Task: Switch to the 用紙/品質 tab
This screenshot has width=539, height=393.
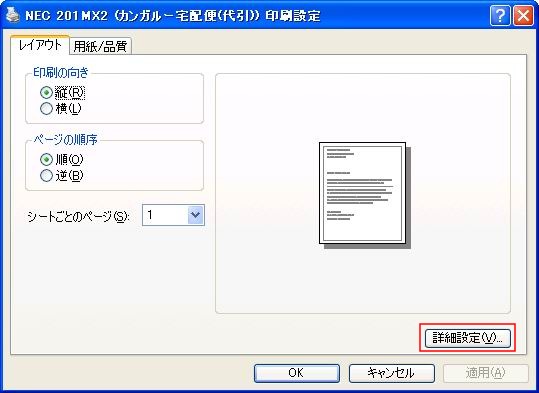Action: [100, 46]
